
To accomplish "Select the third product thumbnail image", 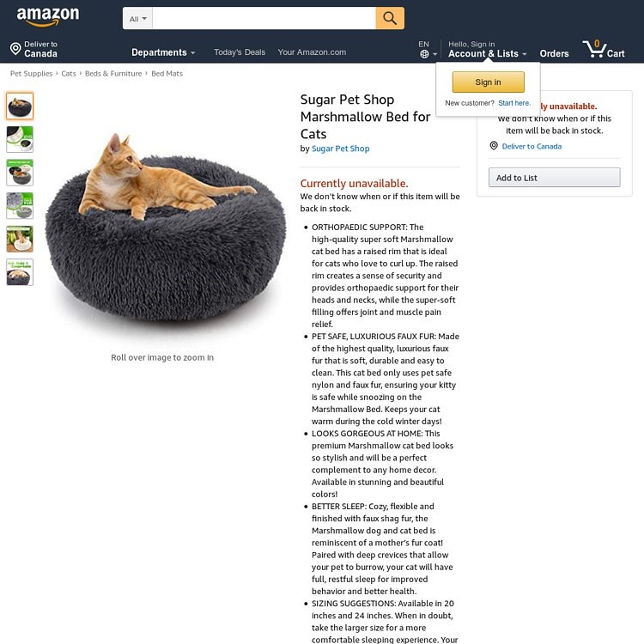I will [x=20, y=173].
